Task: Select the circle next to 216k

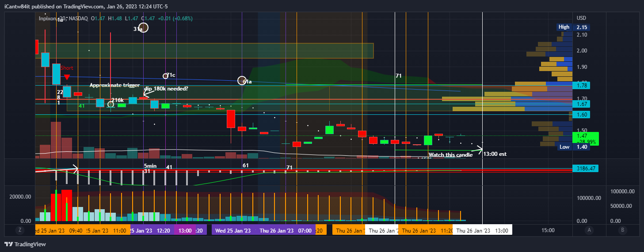Action: pyautogui.click(x=111, y=104)
